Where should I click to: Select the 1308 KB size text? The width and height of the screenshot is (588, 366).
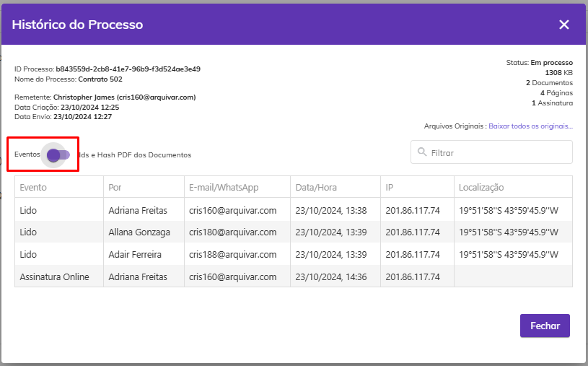[x=558, y=73]
